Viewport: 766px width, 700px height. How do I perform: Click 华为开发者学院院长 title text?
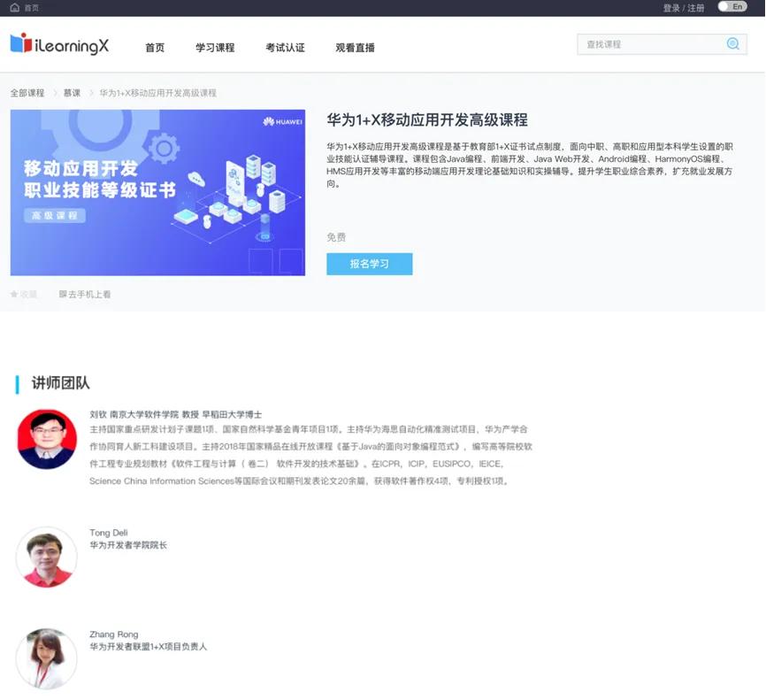(x=128, y=545)
